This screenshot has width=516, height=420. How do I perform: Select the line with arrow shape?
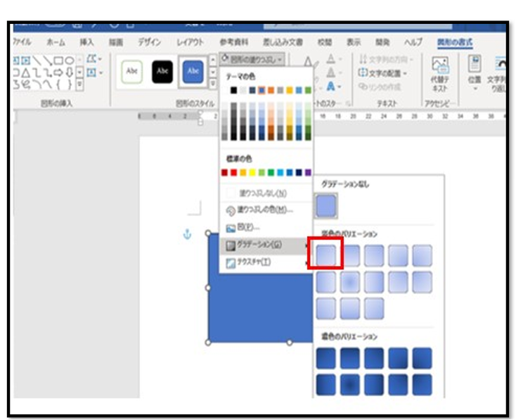pyautogui.click(x=48, y=61)
